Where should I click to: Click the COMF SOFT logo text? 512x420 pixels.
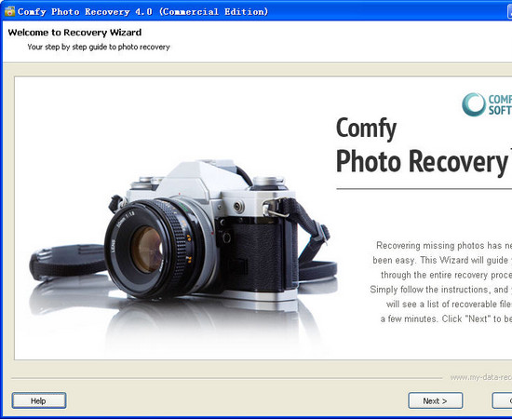click(x=500, y=104)
